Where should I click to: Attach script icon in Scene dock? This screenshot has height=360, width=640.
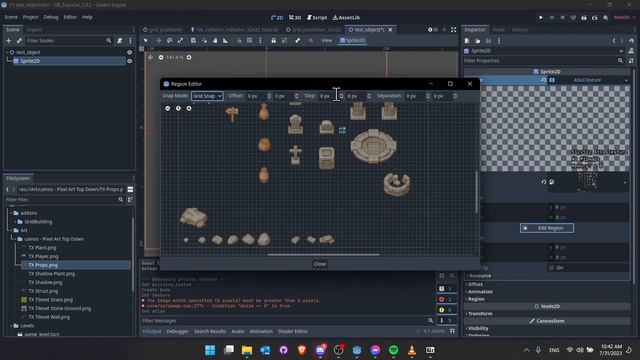[x=120, y=40]
